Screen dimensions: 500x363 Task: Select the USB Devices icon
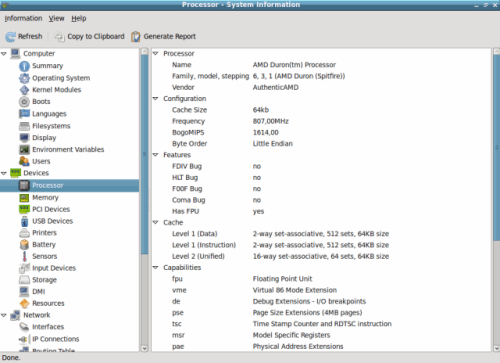pyautogui.click(x=24, y=221)
